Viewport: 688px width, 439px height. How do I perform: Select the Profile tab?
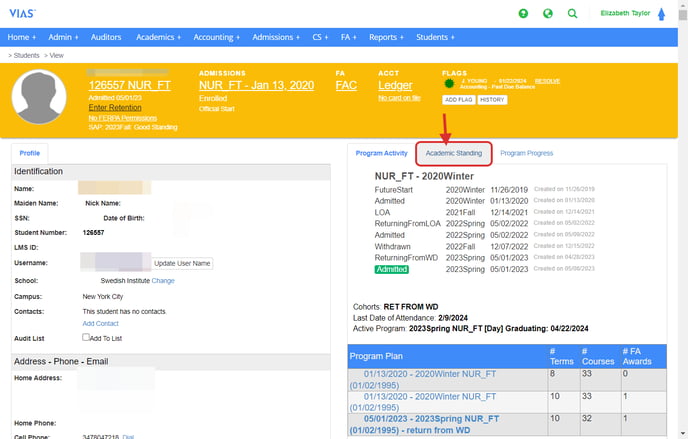(x=29, y=153)
